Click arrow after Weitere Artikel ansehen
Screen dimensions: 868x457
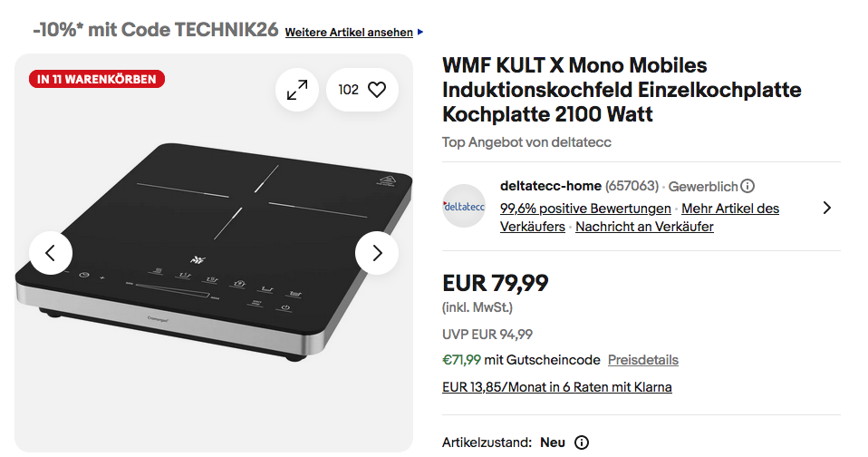point(420,33)
